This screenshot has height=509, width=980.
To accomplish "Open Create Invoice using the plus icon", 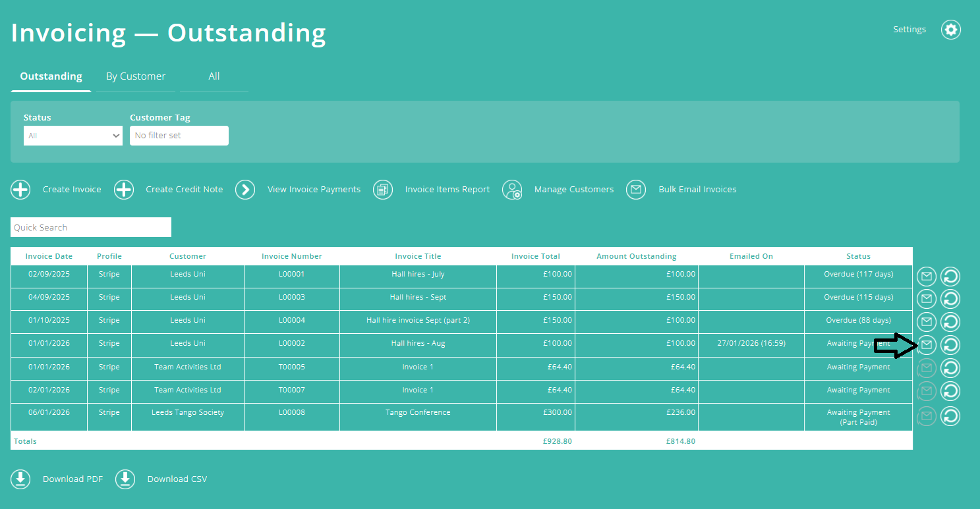I will click(x=20, y=190).
